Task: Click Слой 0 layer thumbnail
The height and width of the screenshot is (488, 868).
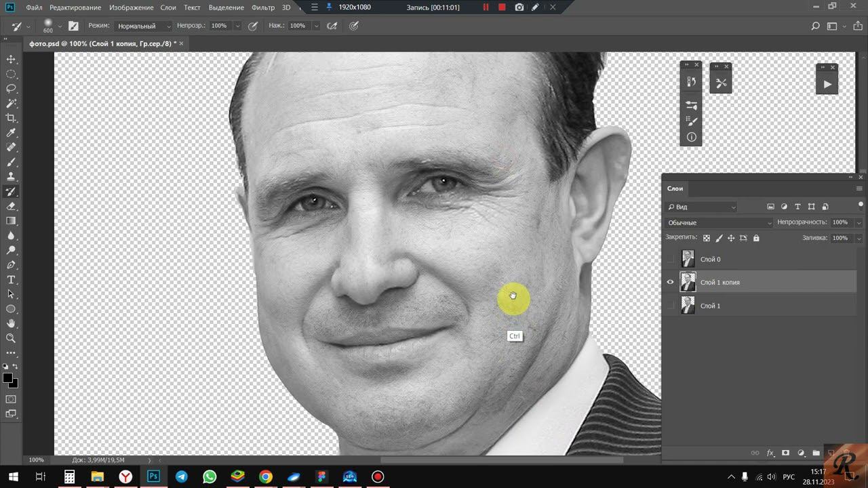Action: point(688,259)
